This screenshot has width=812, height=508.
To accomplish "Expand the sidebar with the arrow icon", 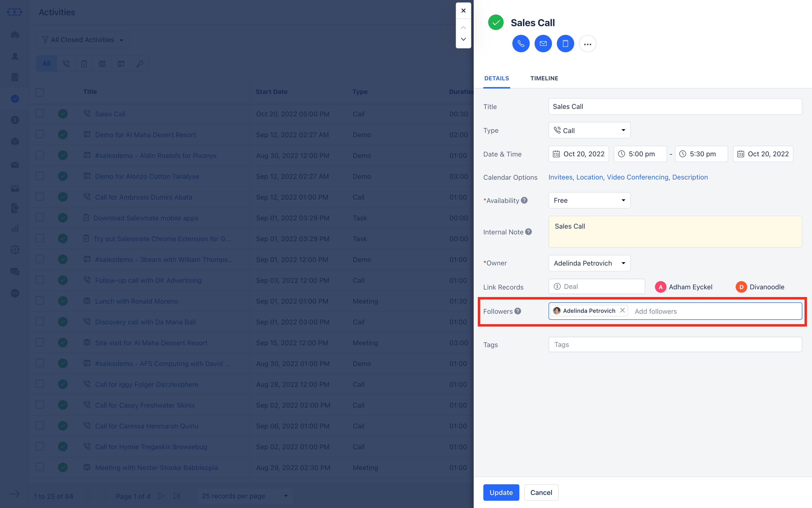I will pos(14,494).
